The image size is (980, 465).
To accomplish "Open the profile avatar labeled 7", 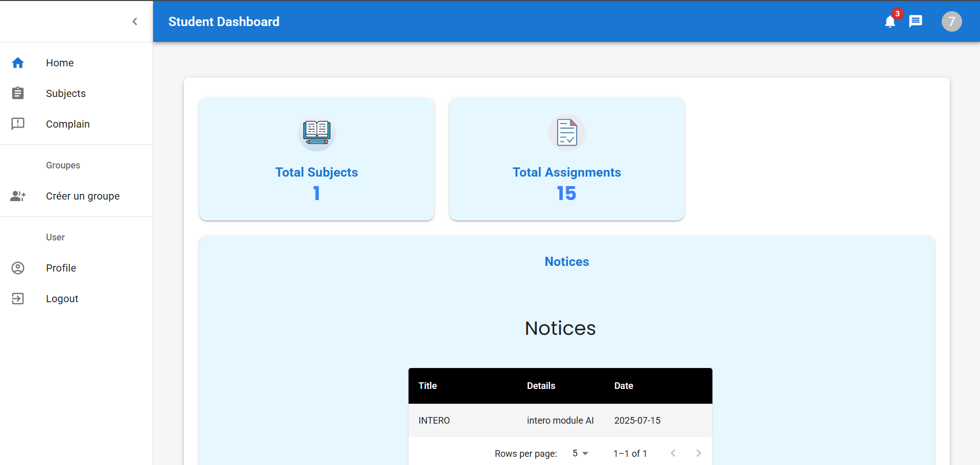I will [951, 21].
